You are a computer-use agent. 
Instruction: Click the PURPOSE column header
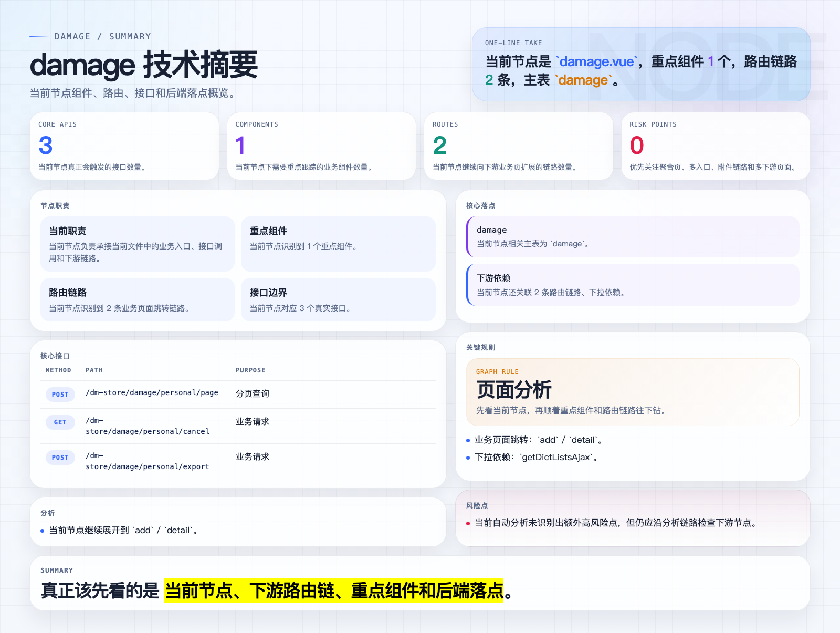pos(250,370)
